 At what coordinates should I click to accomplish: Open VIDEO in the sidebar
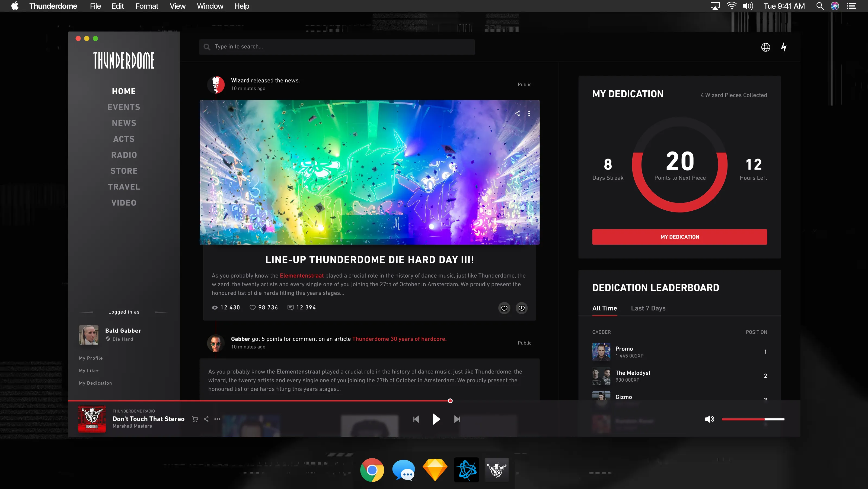124,203
